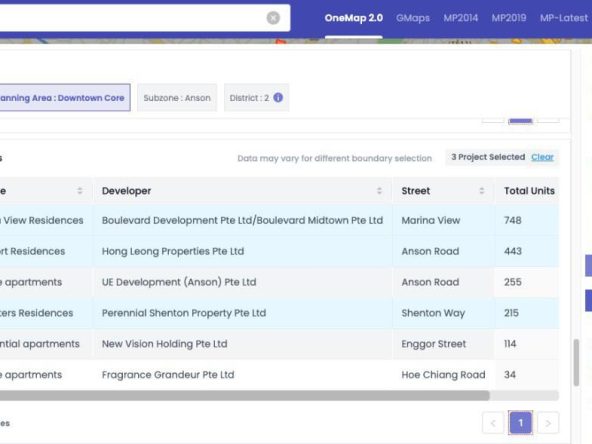Screen dimensions: 592x444
Task: Sort the project name column
Action: pyautogui.click(x=80, y=191)
